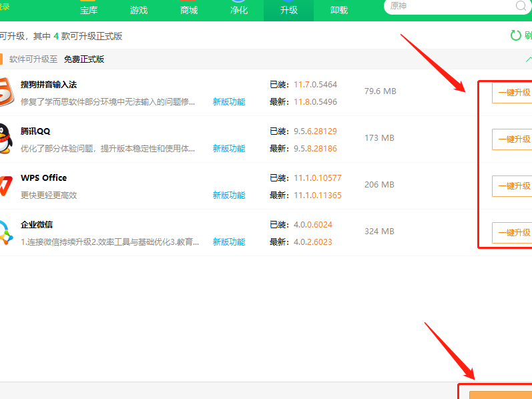The width and height of the screenshot is (532, 399).
Task: Click the 搜狗拼音输入法 app icon
Action: pyautogui.click(x=6, y=92)
